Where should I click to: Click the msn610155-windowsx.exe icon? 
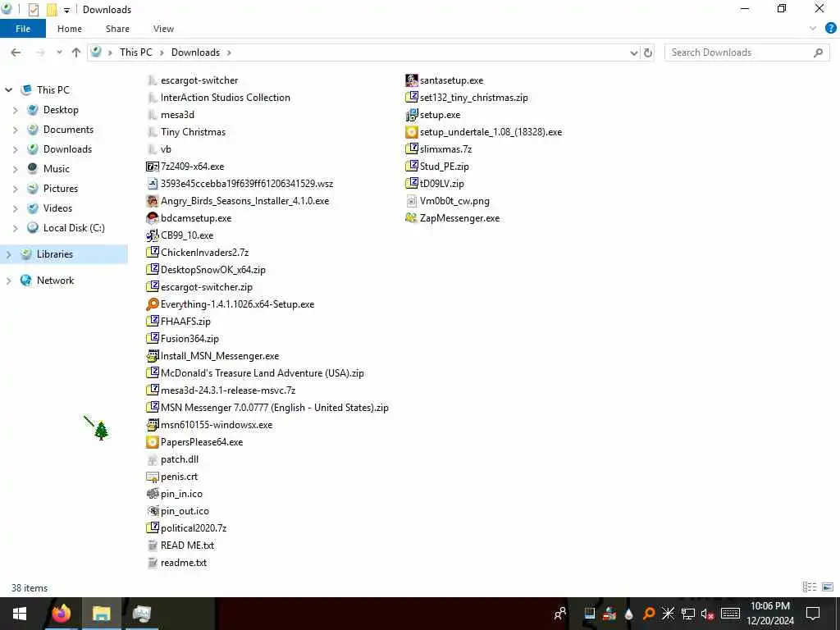(152, 425)
